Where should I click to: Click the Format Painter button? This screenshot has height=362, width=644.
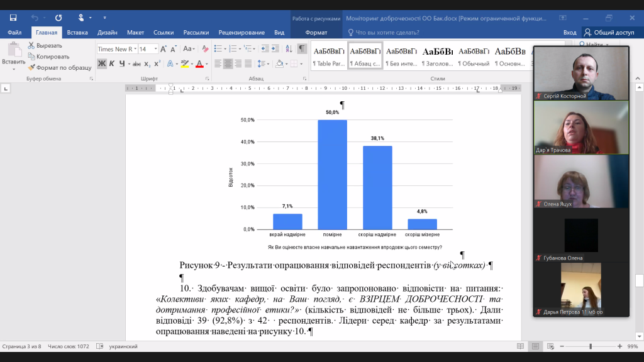60,67
